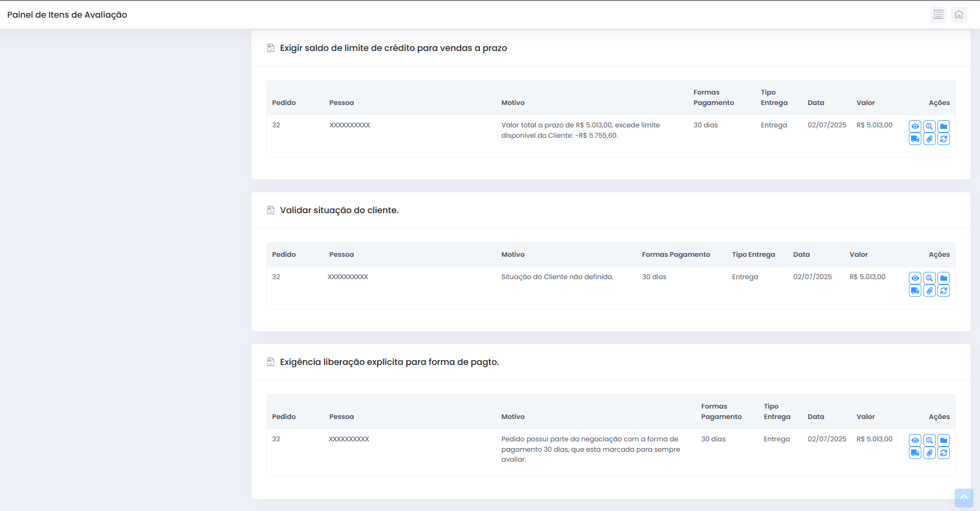The image size is (980, 511).
Task: Click the home icon in top bar
Action: click(959, 15)
